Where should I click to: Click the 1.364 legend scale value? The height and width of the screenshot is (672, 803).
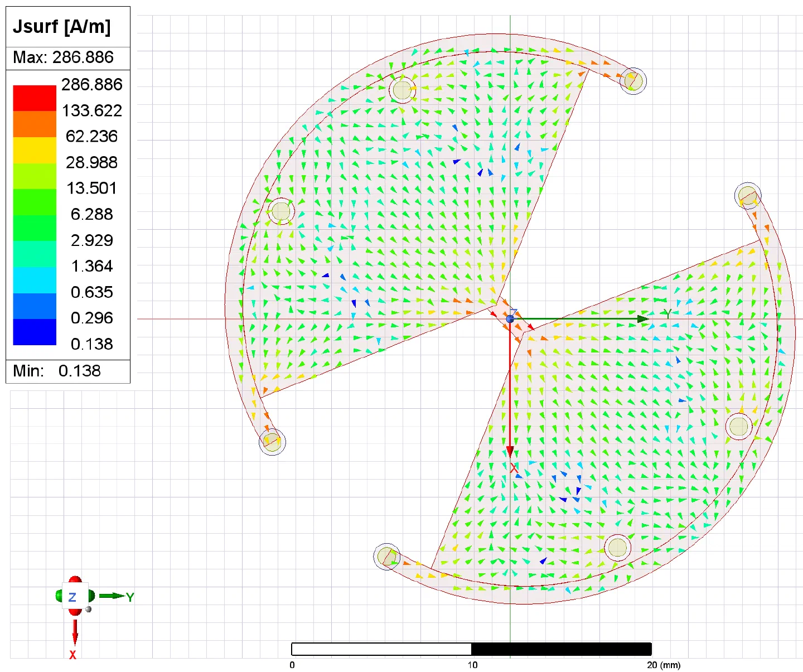point(92,266)
